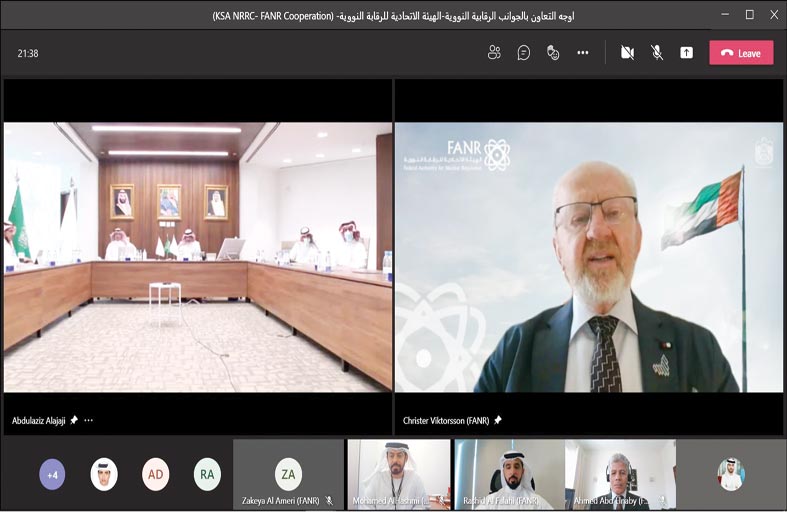Screen dimensions: 787x512
Task: Open the share content tray
Action: pos(686,53)
